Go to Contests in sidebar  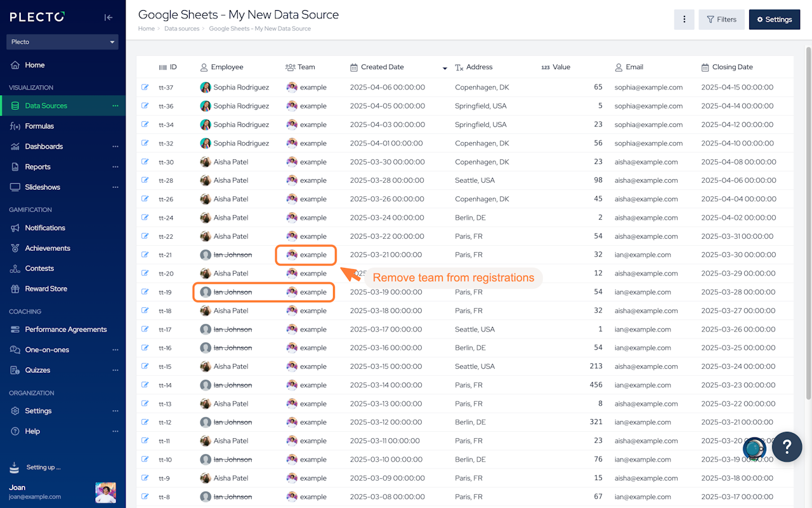click(39, 269)
